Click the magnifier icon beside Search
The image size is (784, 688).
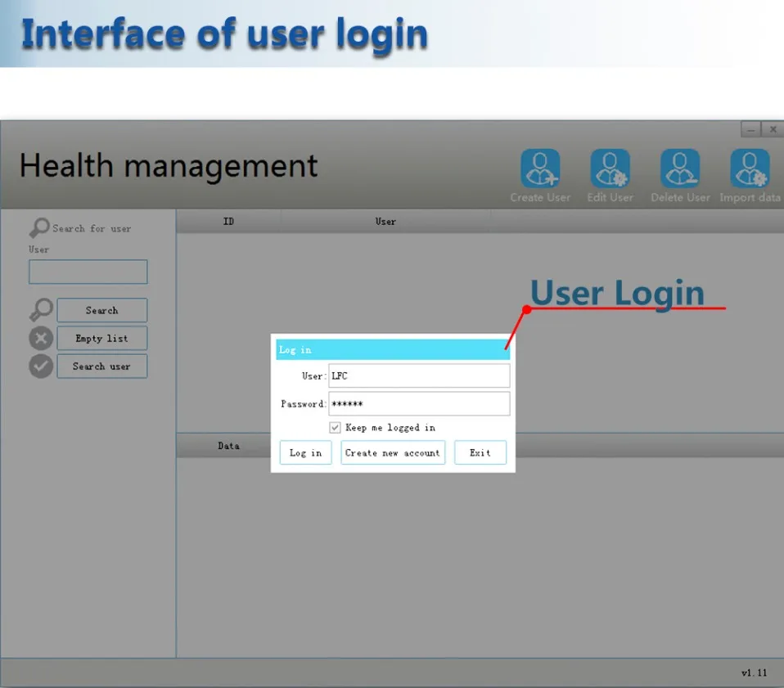[41, 310]
